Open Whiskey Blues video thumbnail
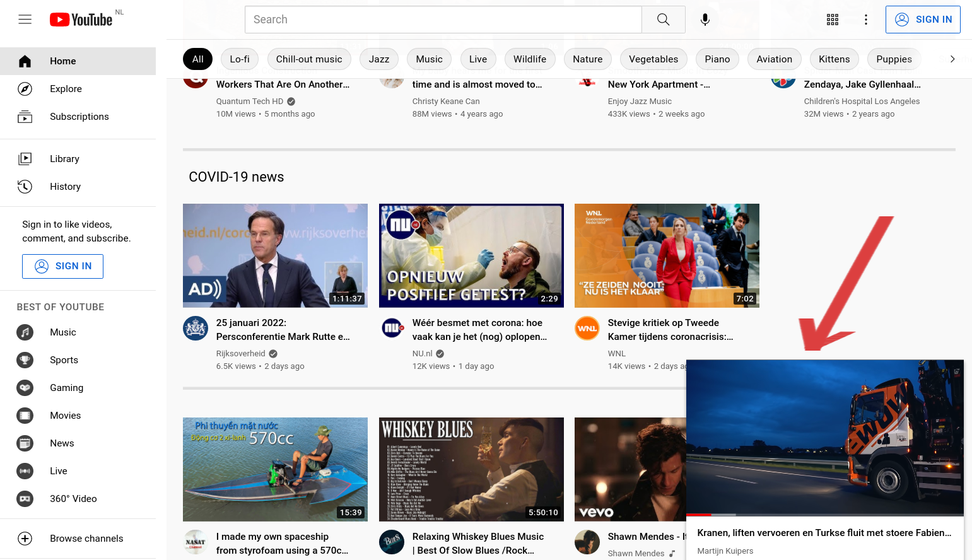 (471, 469)
